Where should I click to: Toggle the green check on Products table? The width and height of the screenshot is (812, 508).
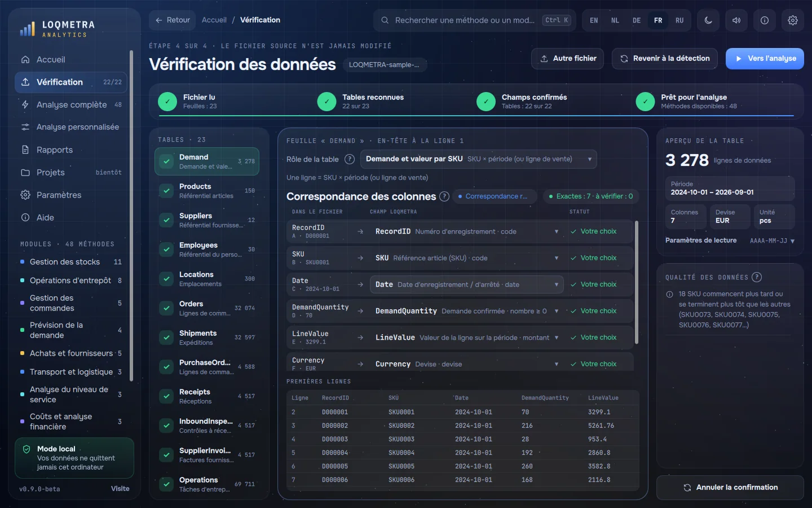click(x=166, y=191)
